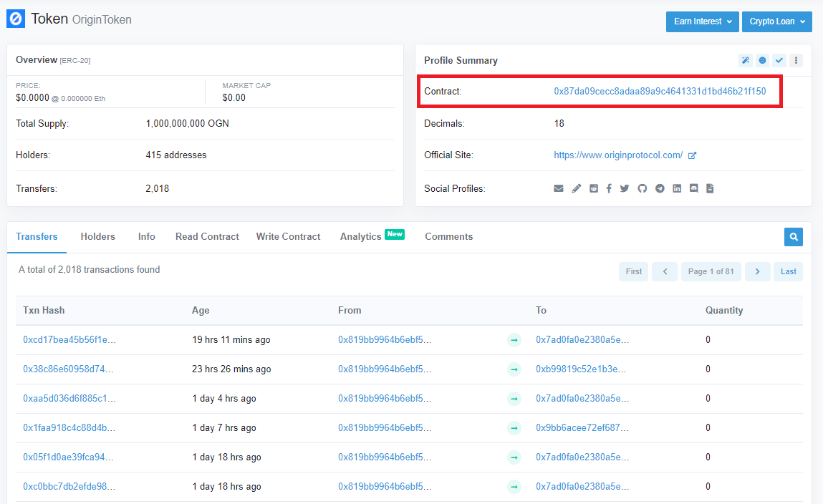This screenshot has height=504, width=823.
Task: Open the Twitter social profile icon
Action: point(624,188)
